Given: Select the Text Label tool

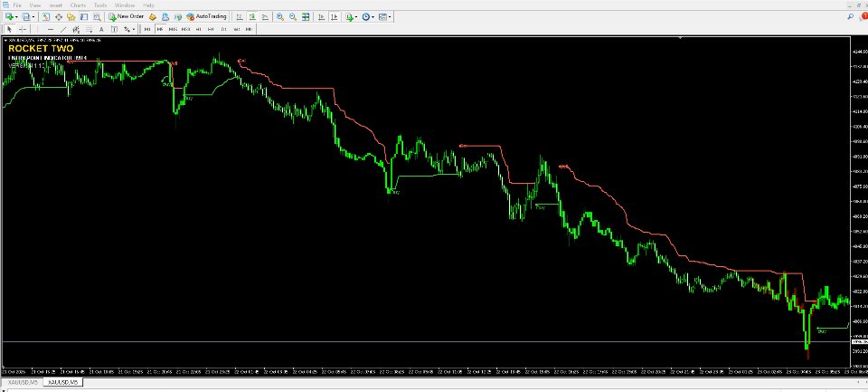Looking at the screenshot, I should (x=114, y=29).
